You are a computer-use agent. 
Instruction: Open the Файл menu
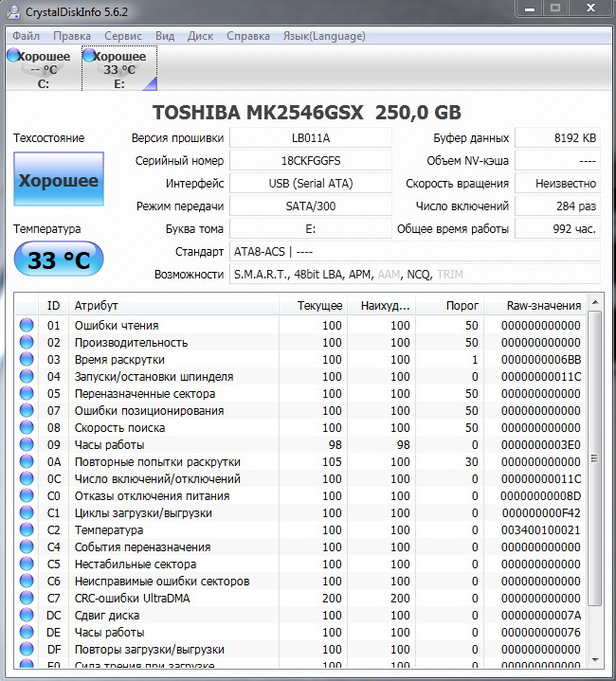(x=26, y=36)
